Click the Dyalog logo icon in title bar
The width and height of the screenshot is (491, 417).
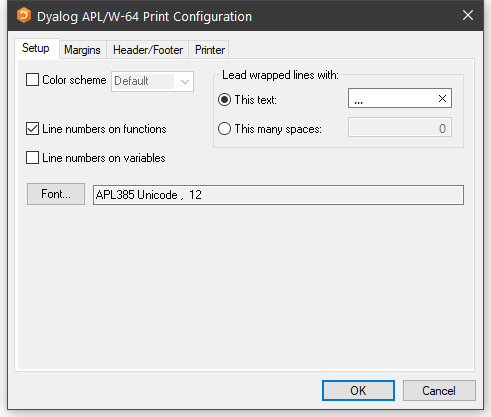tap(24, 16)
